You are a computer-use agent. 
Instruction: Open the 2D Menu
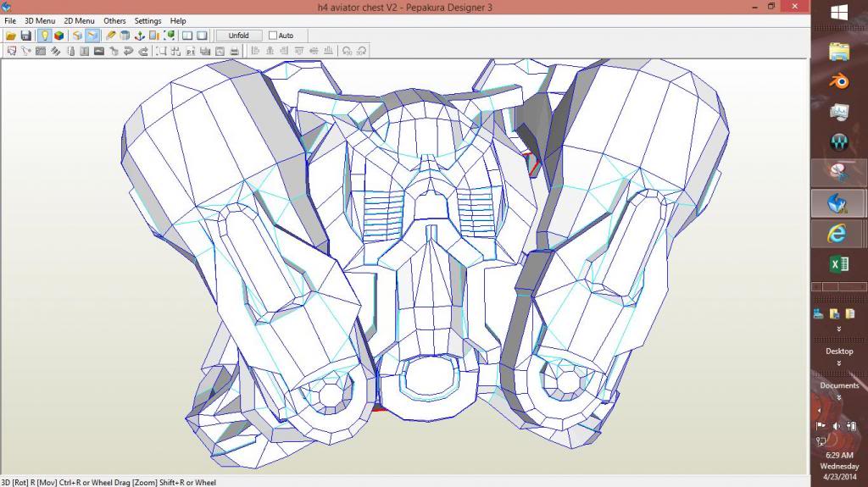click(79, 20)
